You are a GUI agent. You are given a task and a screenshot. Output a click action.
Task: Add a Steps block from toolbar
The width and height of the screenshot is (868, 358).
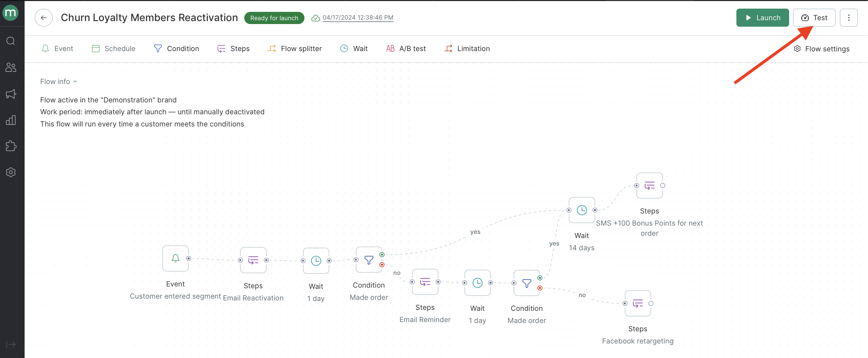click(x=233, y=49)
